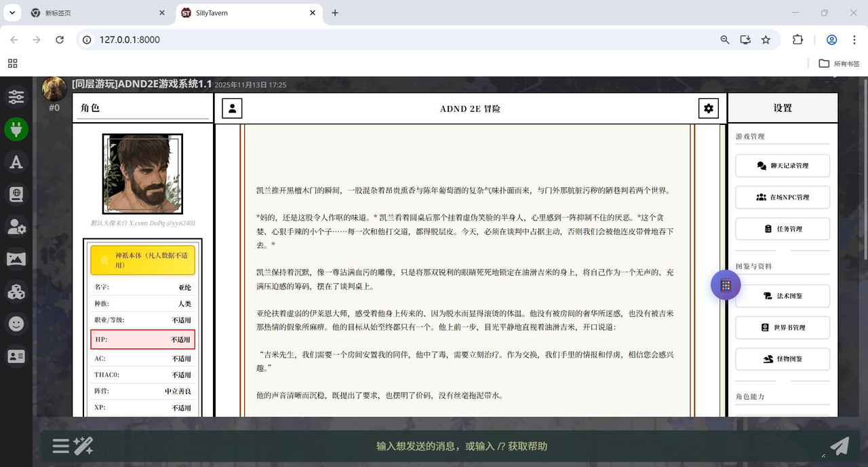
Task: Click the 设置 panel heading
Action: click(x=783, y=108)
